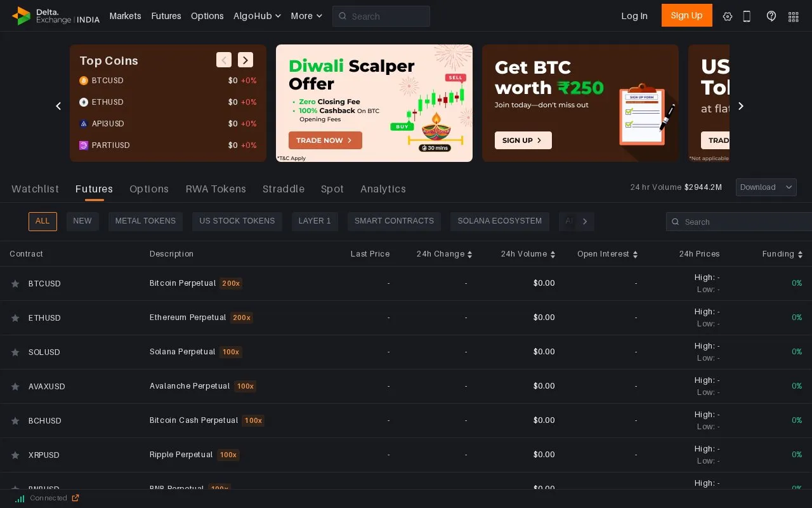Click TRADE NOW on Diwali banner
The height and width of the screenshot is (508, 812).
tap(325, 140)
